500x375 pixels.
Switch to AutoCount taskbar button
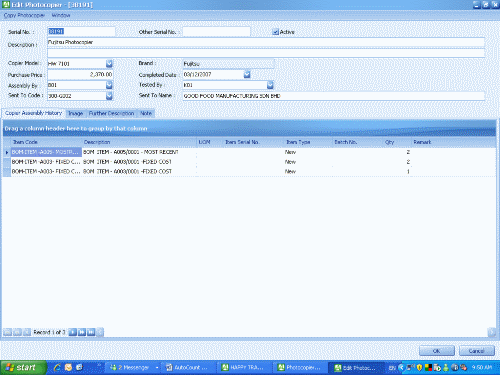[x=188, y=367]
